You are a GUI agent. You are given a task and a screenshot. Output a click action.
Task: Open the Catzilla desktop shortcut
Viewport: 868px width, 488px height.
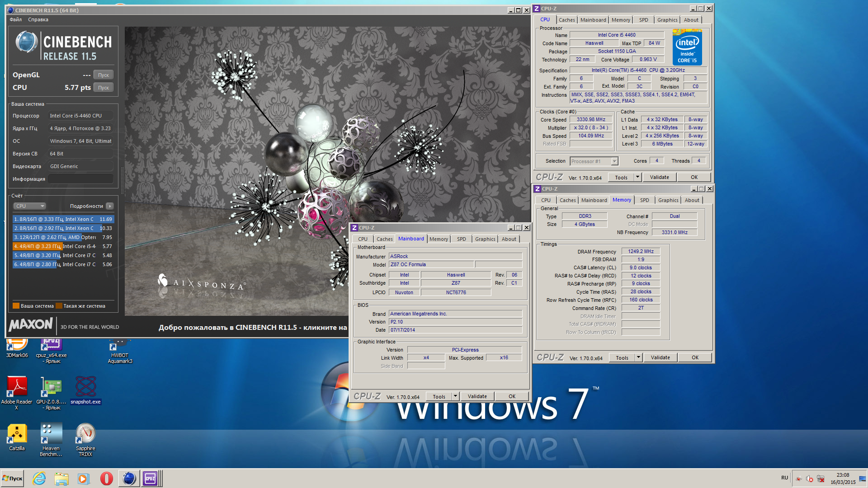(17, 437)
